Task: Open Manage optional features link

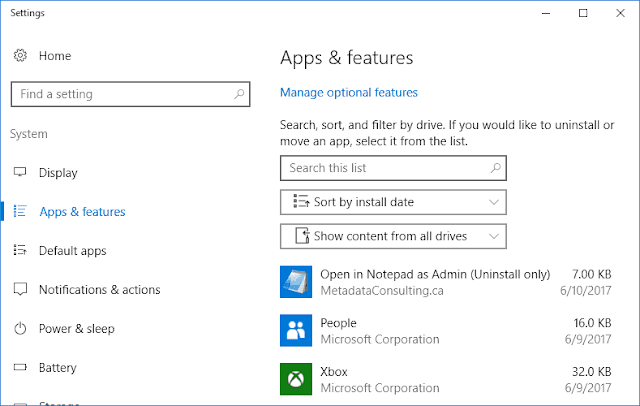Action: pos(349,93)
